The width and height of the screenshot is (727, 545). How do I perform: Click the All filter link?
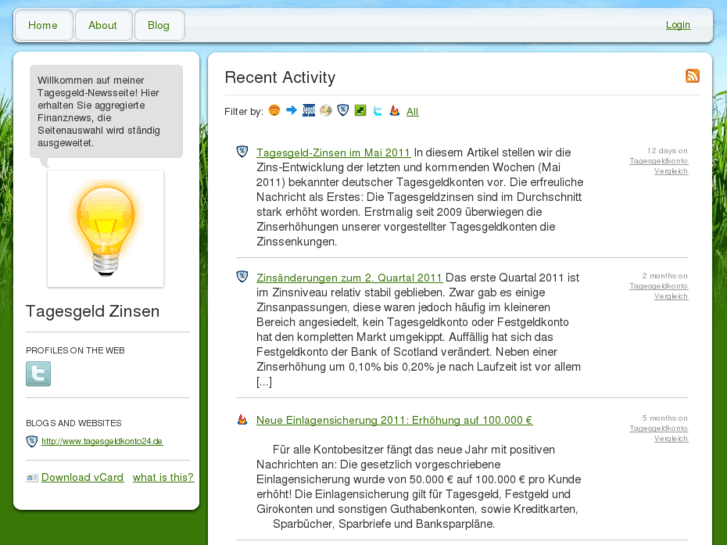click(x=412, y=112)
